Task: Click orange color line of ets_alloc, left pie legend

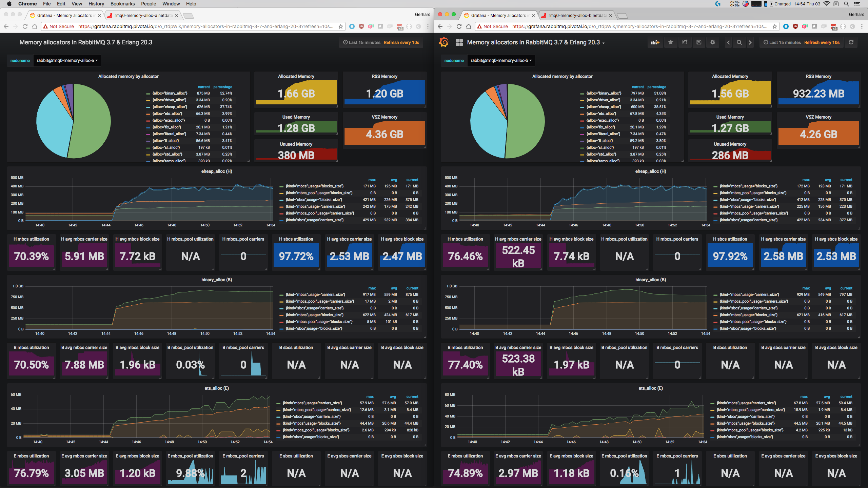Action: pyautogui.click(x=148, y=114)
